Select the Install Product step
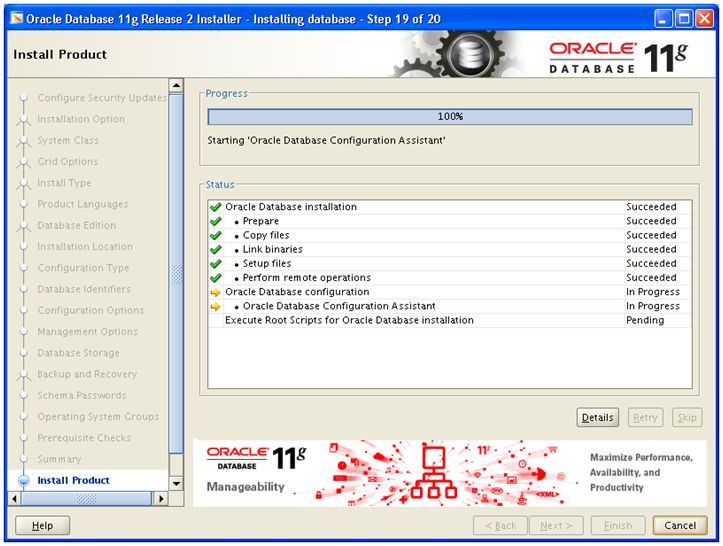This screenshot has width=723, height=546. coord(73,481)
